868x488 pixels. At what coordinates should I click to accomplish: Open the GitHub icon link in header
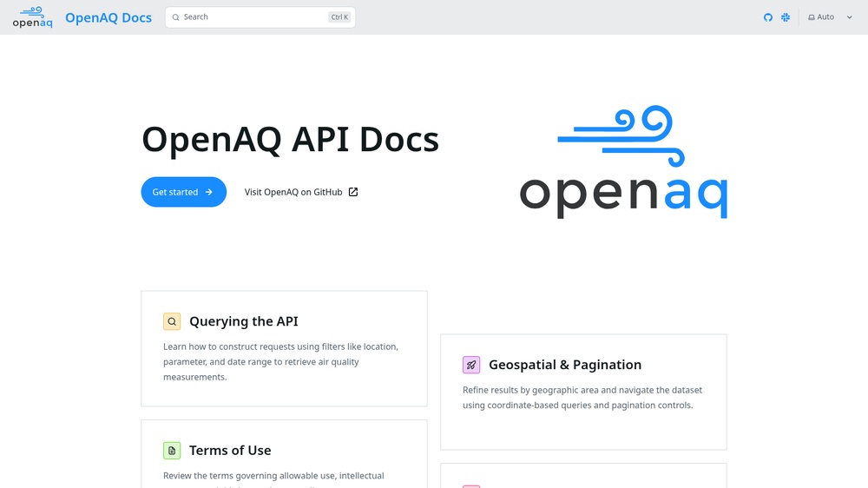(768, 17)
